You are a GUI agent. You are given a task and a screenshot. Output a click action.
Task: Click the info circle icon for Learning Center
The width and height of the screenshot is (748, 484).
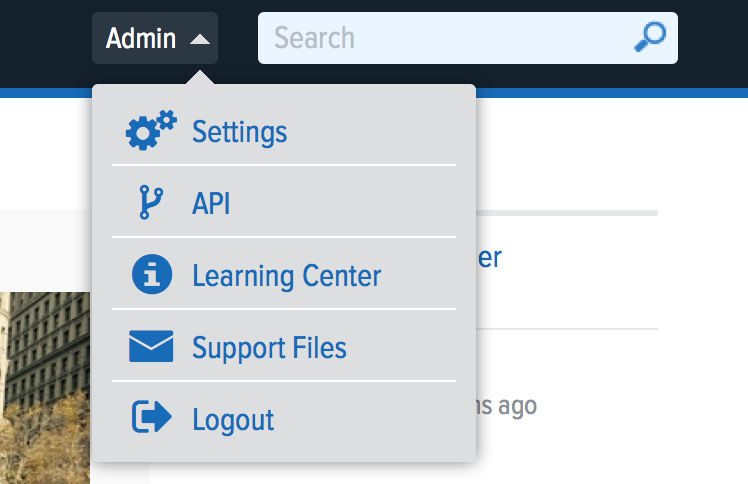tap(152, 274)
